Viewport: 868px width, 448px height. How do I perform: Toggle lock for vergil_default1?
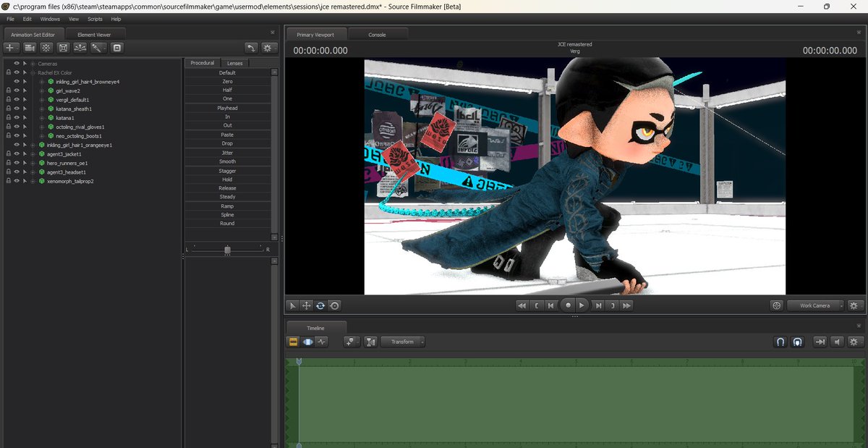point(8,100)
